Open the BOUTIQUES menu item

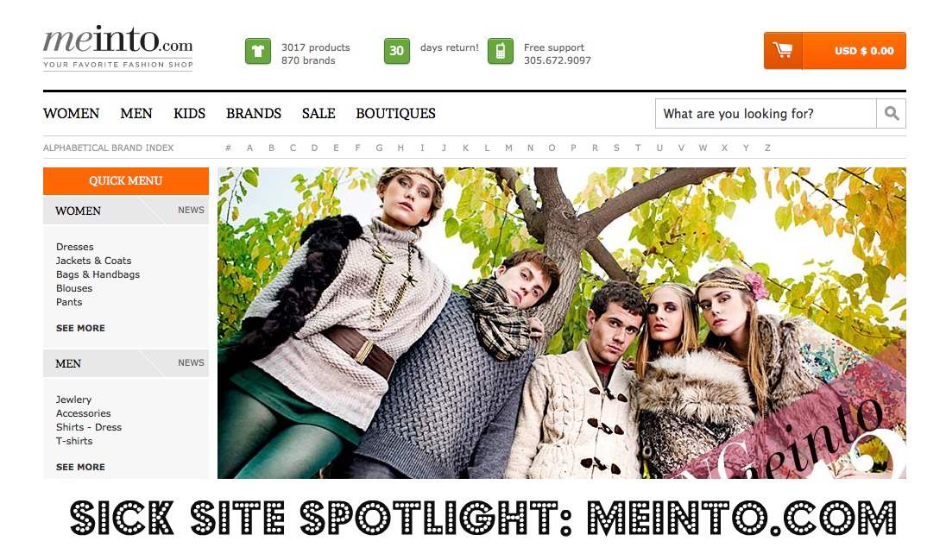coord(396,113)
